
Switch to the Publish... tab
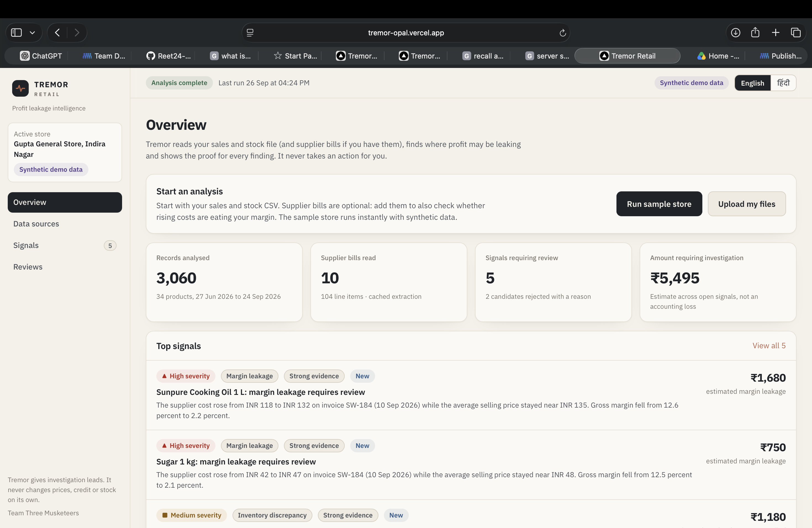pyautogui.click(x=781, y=56)
